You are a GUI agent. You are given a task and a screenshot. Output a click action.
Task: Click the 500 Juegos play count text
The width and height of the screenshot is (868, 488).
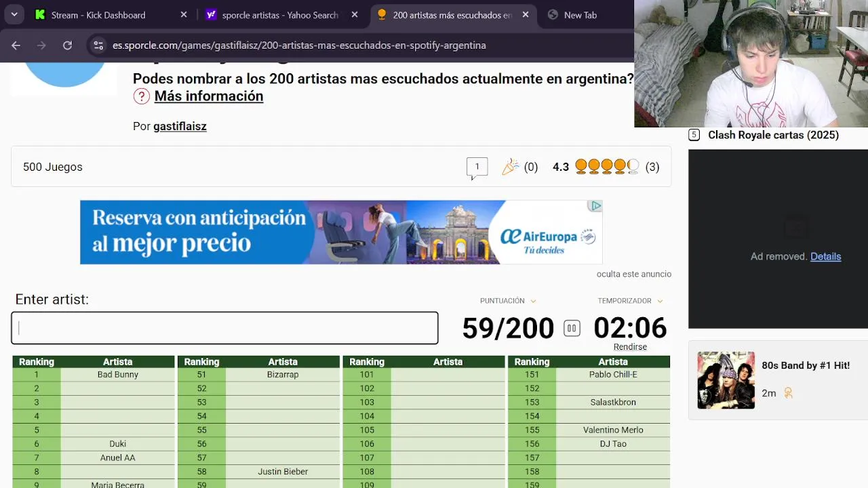pos(53,167)
